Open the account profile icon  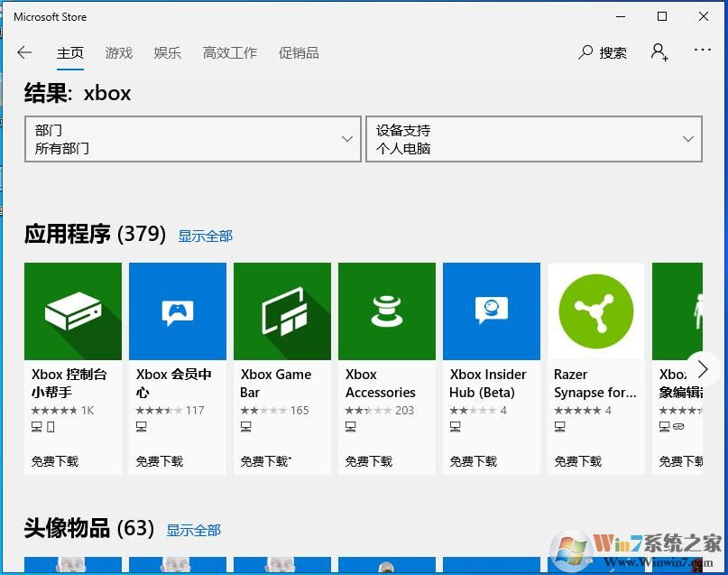(x=659, y=52)
